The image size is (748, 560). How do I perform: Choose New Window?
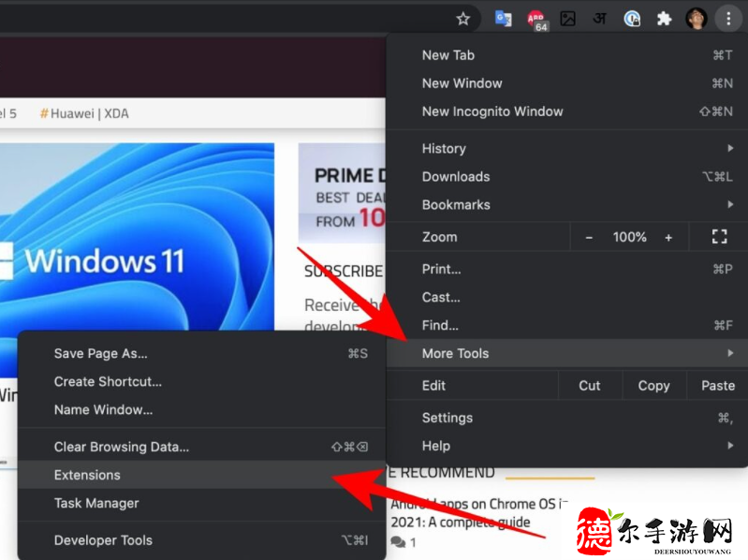[566, 83]
